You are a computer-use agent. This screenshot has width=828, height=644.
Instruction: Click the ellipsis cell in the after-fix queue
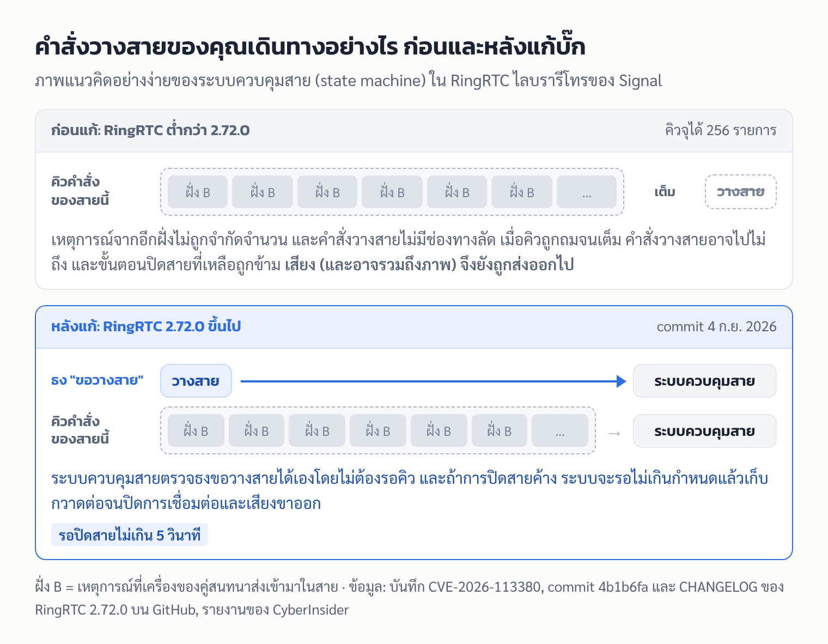(560, 430)
